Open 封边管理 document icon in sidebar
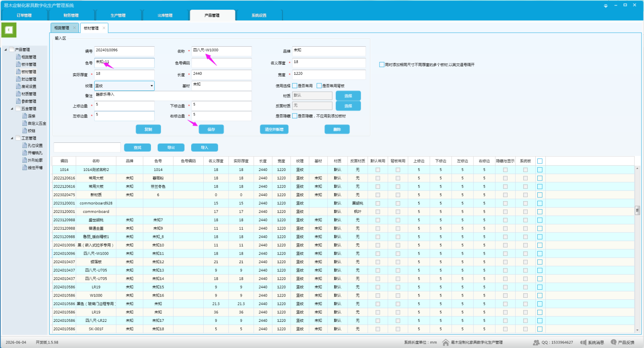This screenshot has height=348, width=644. point(18,79)
